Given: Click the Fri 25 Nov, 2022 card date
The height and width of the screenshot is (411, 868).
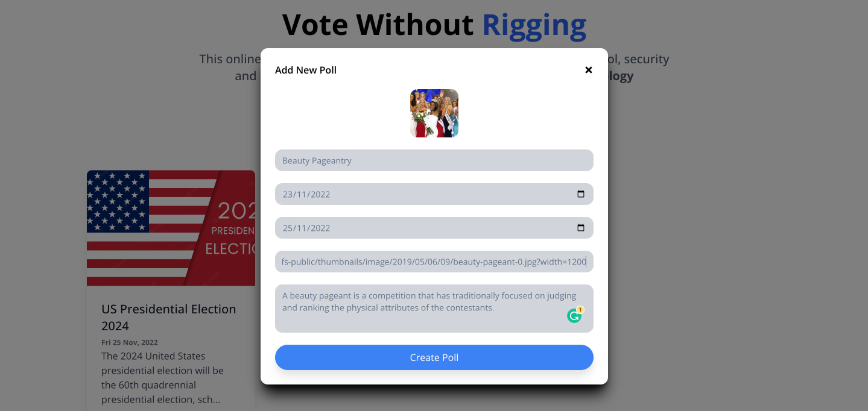Looking at the screenshot, I should pos(129,342).
